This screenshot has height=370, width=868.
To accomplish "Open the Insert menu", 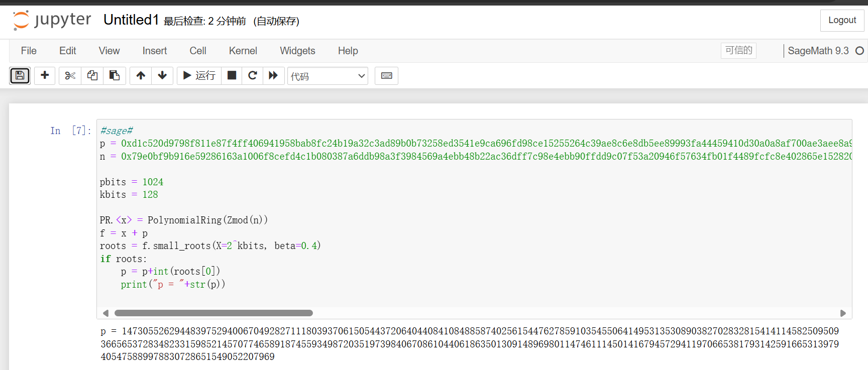I will point(155,51).
